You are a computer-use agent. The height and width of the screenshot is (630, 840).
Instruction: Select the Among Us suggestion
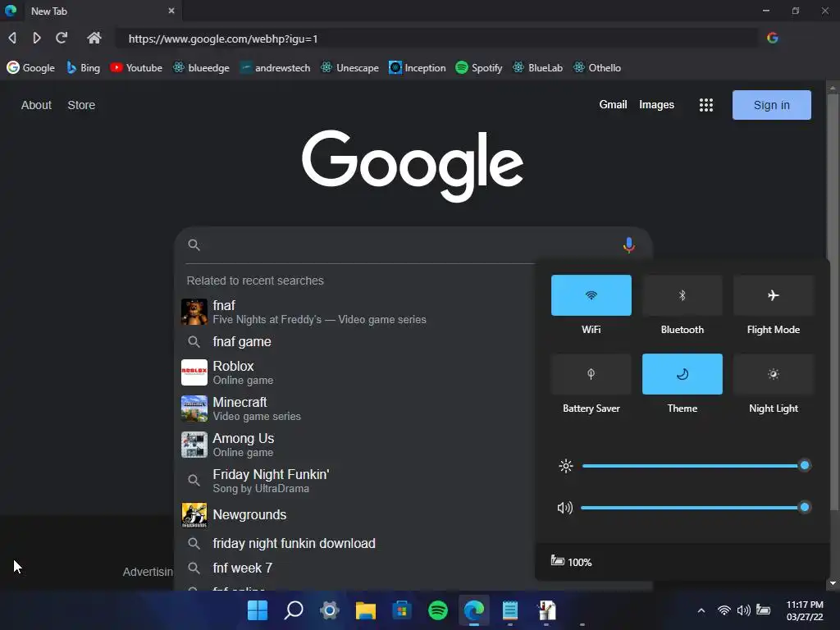click(x=354, y=445)
